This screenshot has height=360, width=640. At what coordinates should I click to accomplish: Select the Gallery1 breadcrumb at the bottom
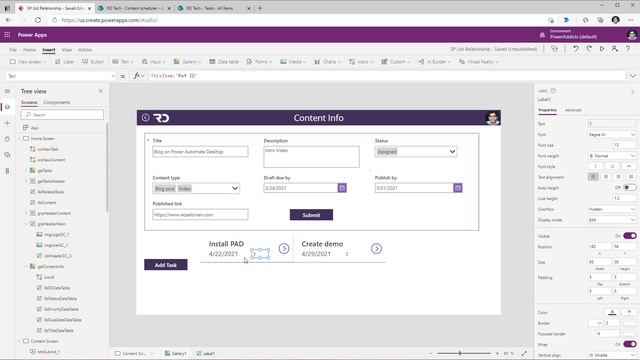(x=176, y=353)
